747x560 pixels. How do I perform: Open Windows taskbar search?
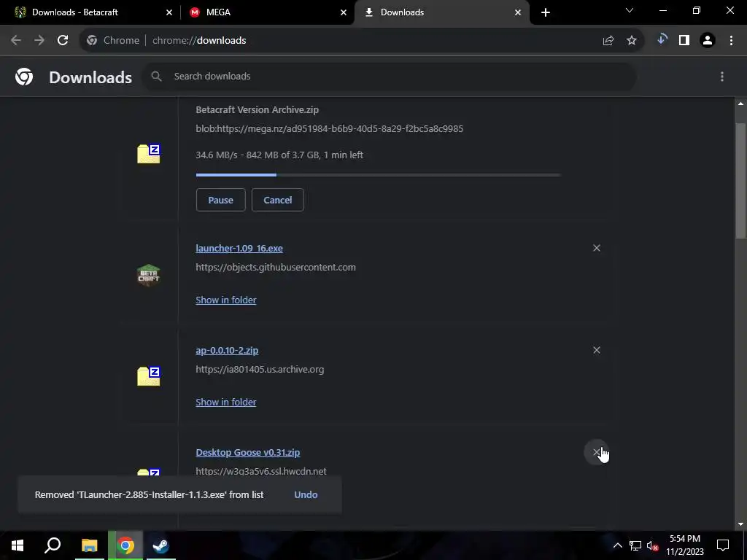53,545
